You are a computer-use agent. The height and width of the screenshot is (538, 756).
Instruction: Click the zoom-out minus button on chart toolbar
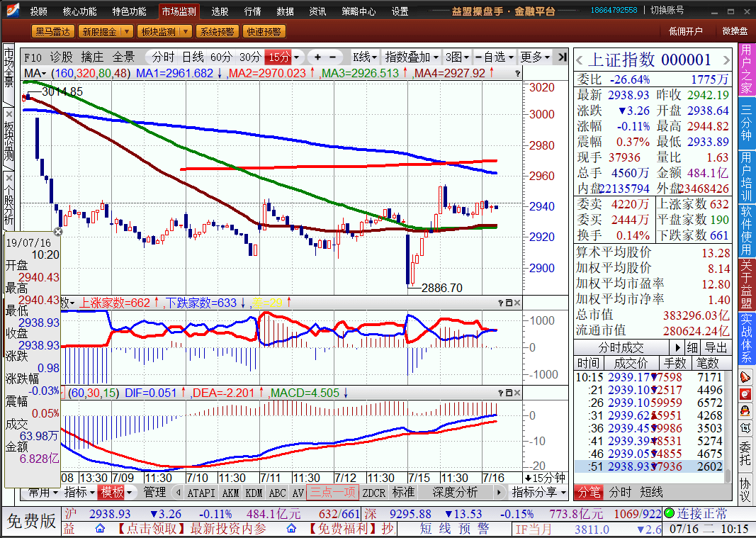click(x=333, y=57)
